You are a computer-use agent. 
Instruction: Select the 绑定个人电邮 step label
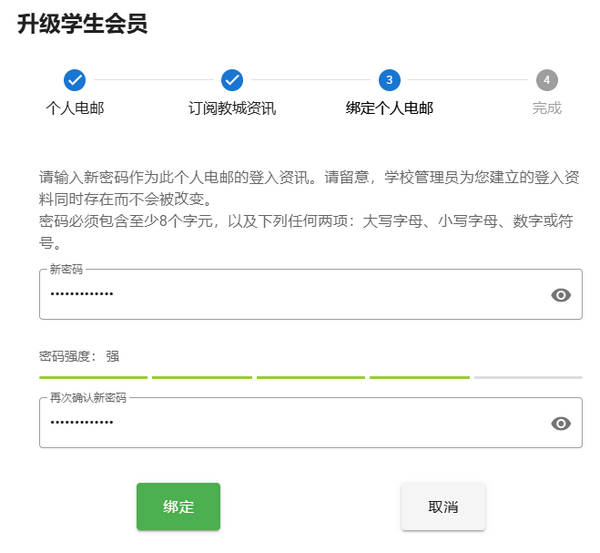point(389,108)
